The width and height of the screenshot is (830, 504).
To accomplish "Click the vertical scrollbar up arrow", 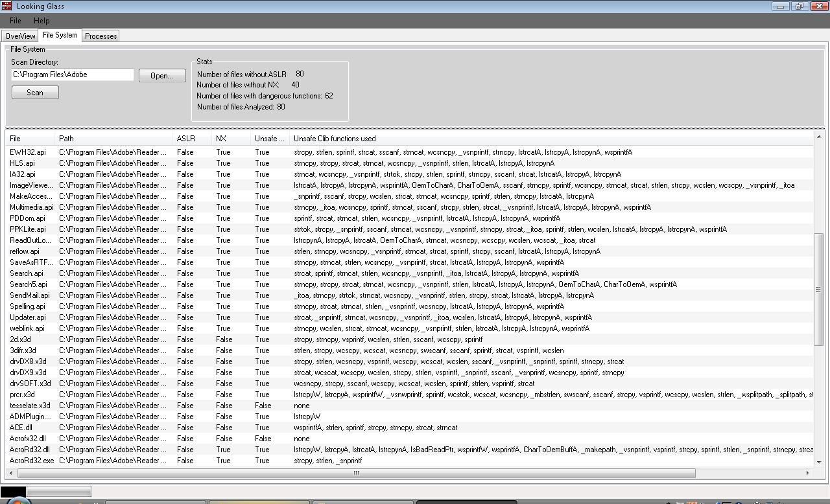I will (x=819, y=137).
